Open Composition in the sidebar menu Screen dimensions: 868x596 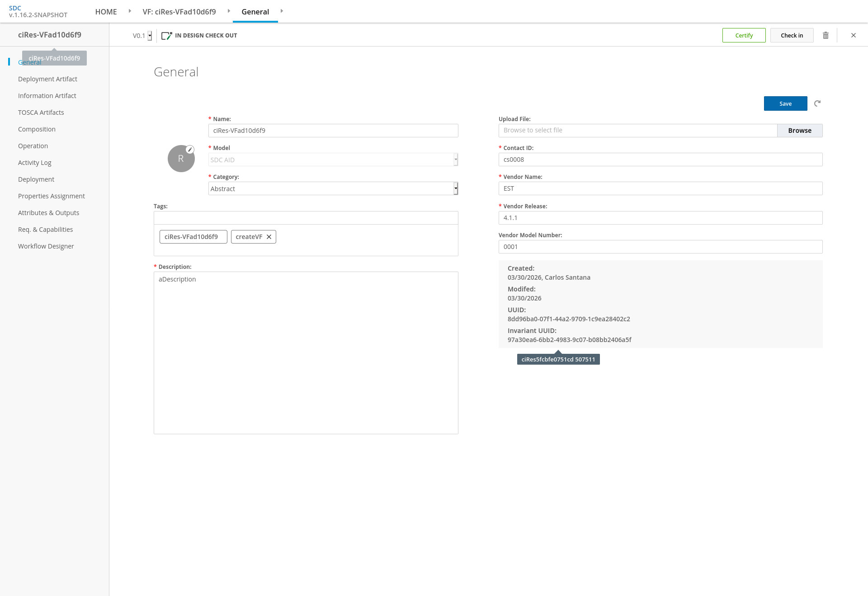click(x=37, y=129)
